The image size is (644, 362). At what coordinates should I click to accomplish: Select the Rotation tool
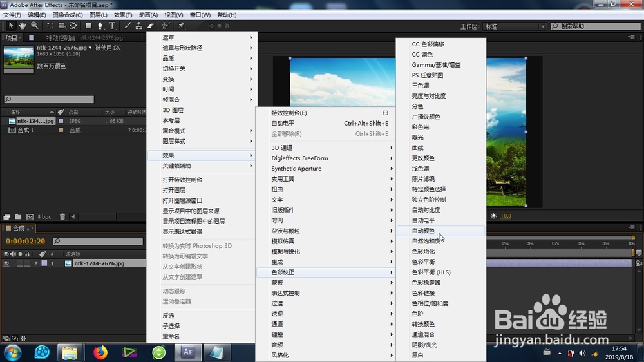(50, 26)
